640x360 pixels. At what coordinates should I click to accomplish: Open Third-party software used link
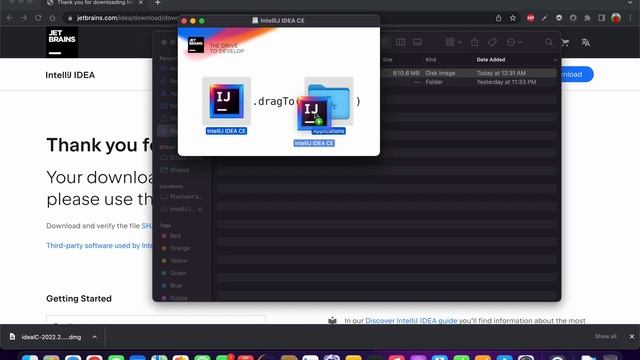click(x=99, y=245)
